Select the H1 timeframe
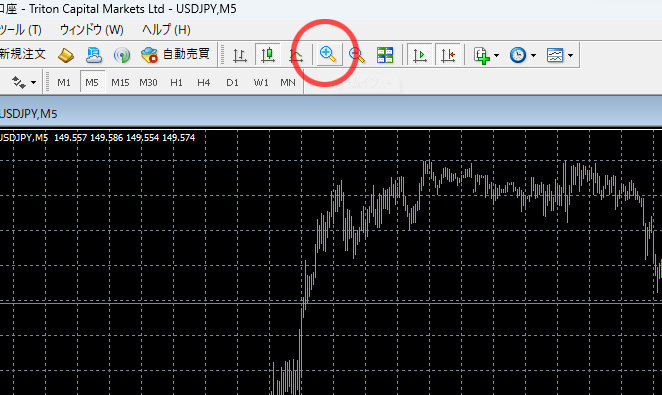This screenshot has width=662, height=395. (x=176, y=82)
